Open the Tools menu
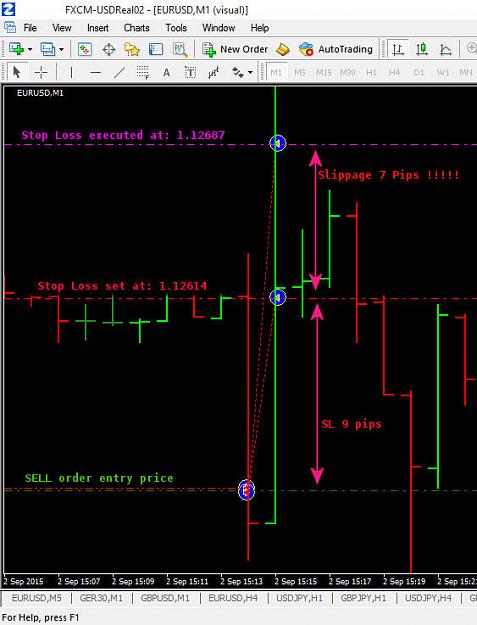The image size is (477, 625). pos(176,28)
